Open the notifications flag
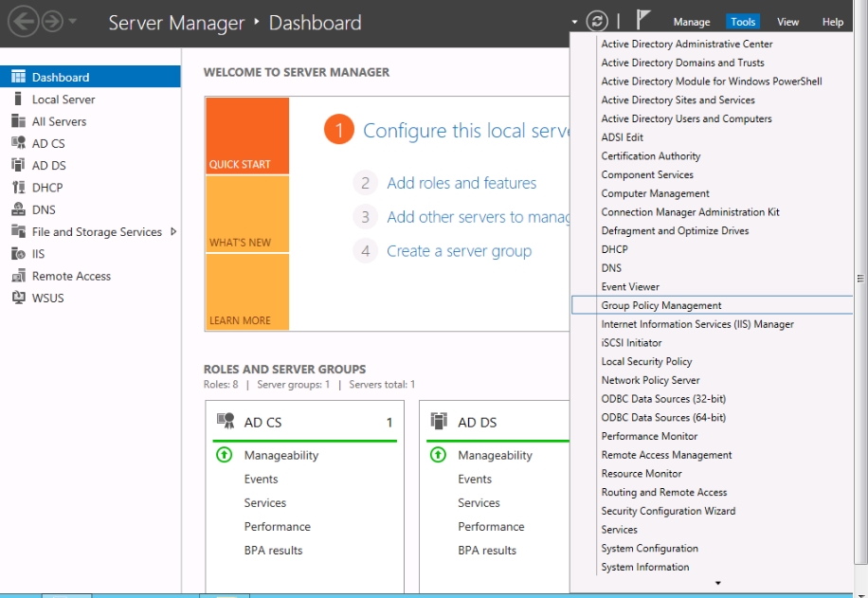The image size is (868, 598). 642,21
